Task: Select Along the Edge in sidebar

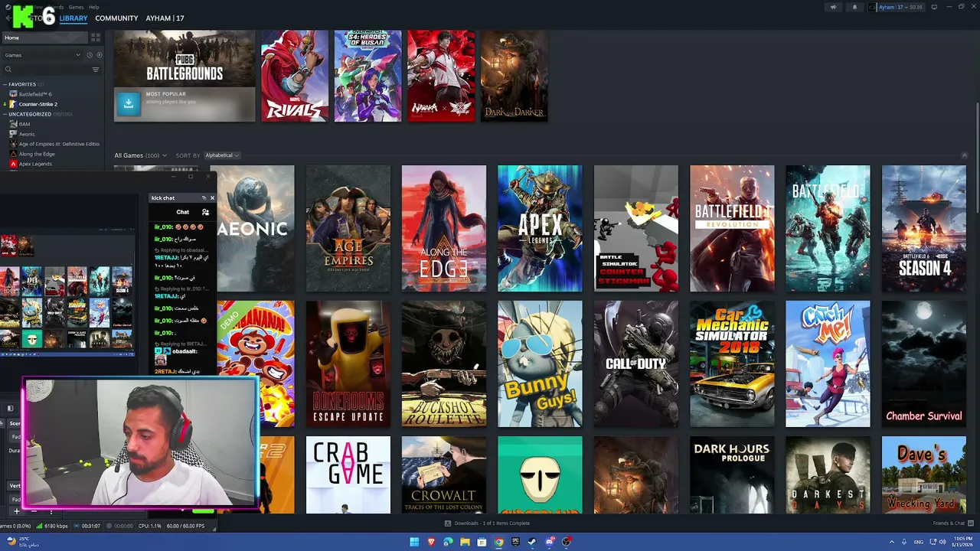Action: coord(37,154)
